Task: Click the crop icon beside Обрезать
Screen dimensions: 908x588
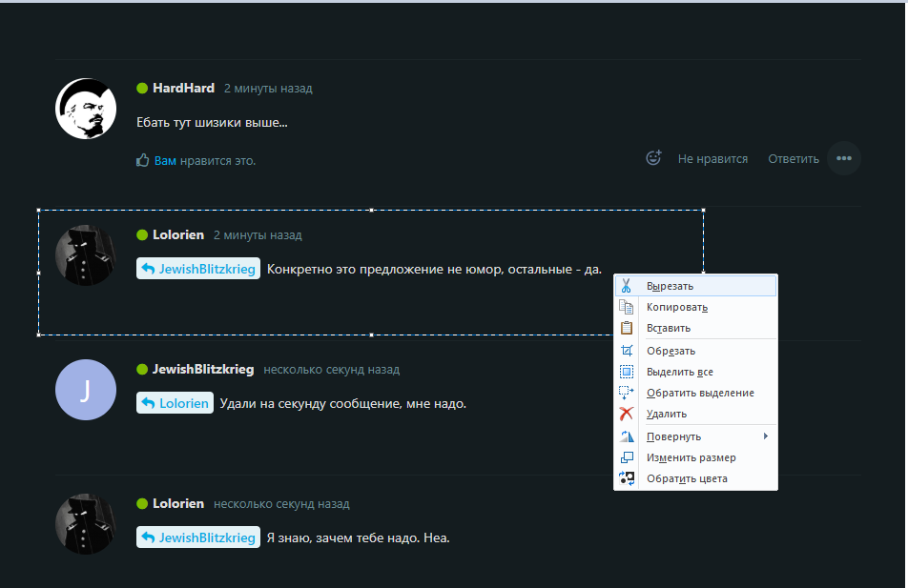Action: tap(626, 351)
